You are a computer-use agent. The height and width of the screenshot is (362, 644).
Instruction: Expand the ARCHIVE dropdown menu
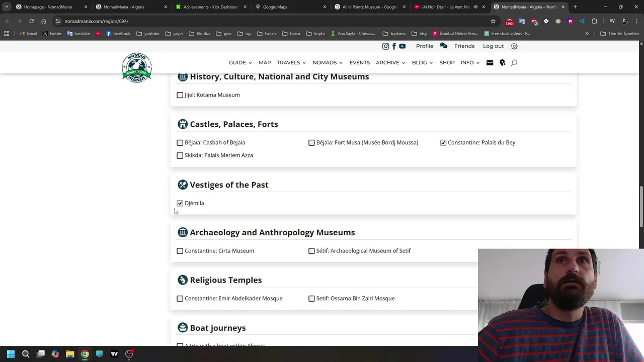tap(390, 63)
